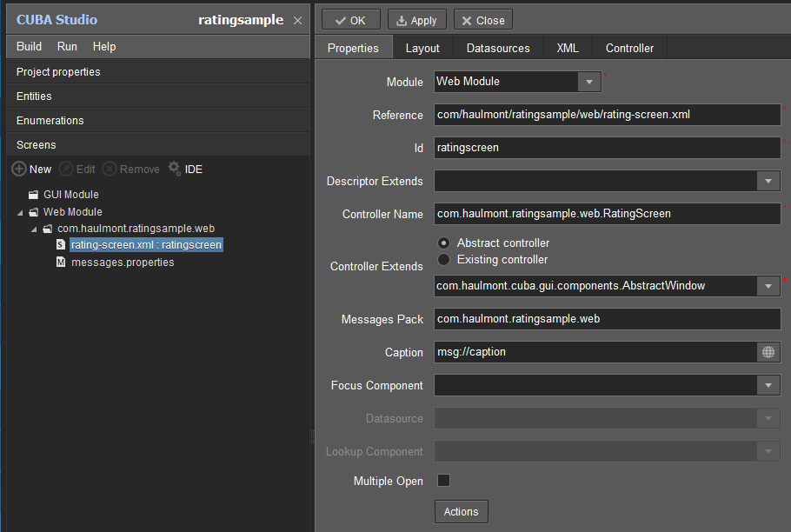The image size is (791, 532).
Task: Switch to the Datasources tab
Action: tap(498, 48)
